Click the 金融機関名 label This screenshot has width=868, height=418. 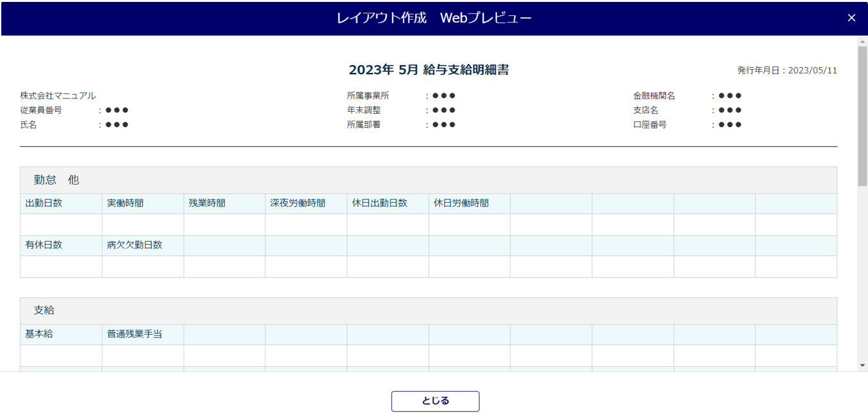click(x=654, y=96)
